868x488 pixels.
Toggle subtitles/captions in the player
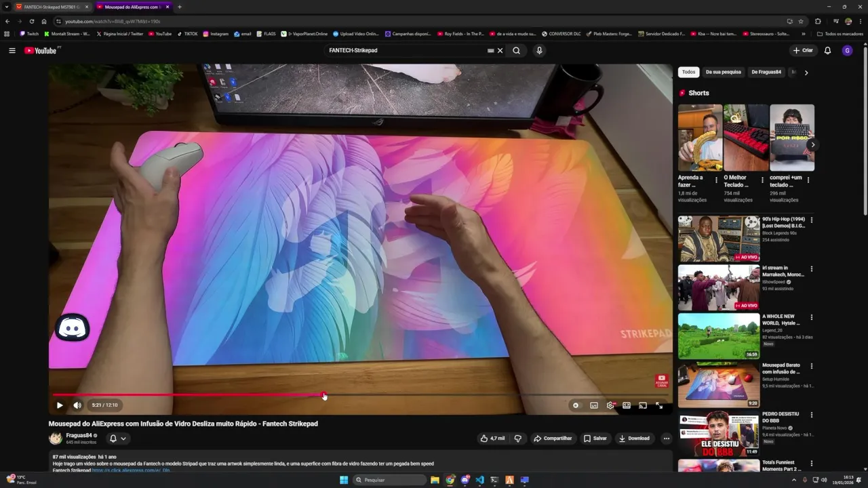pos(594,405)
